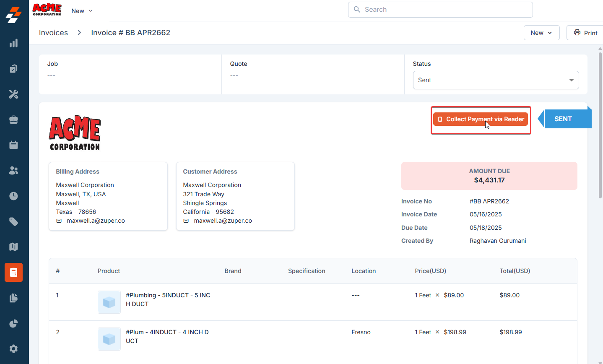Click into the Search input field

pos(440,10)
